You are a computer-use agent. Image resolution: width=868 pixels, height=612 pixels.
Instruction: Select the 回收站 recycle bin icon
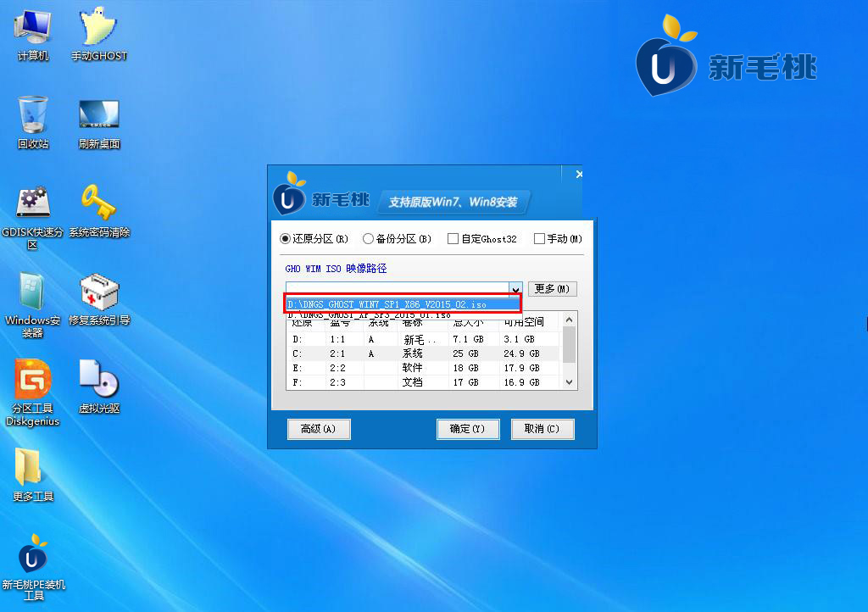[x=33, y=116]
